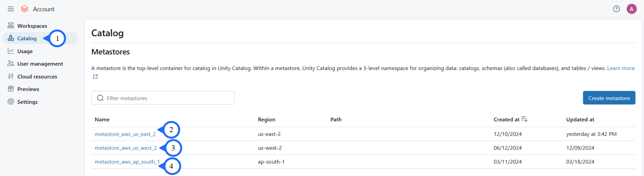Open User management section
Viewport: 644px width, 176px height.
click(x=40, y=64)
